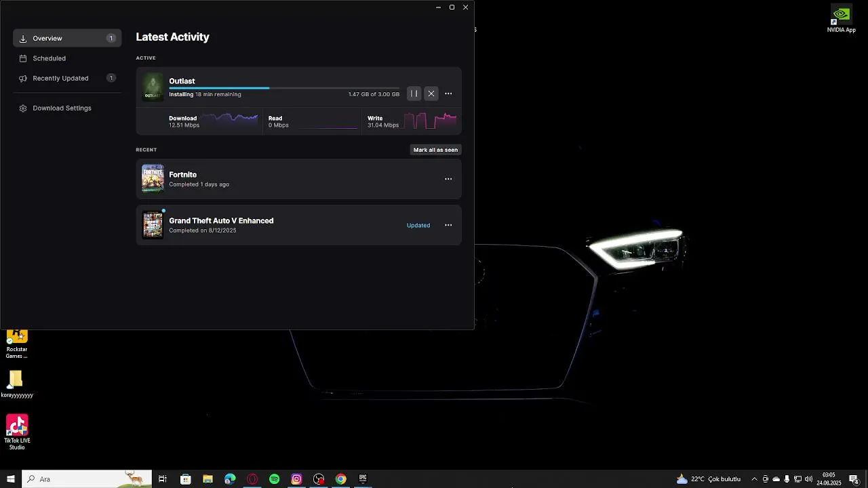The height and width of the screenshot is (488, 868).
Task: Open TikTok LIVE Studio desktop shortcut
Action: pyautogui.click(x=17, y=432)
